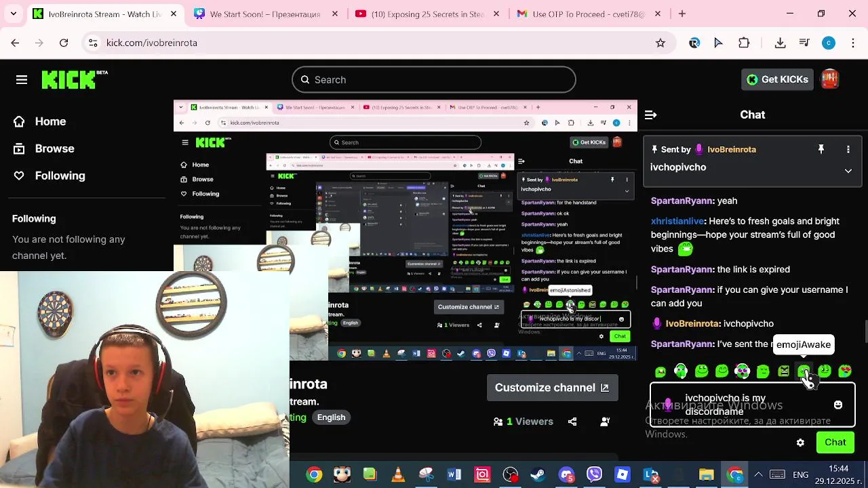Click the Customize channel button

(552, 388)
